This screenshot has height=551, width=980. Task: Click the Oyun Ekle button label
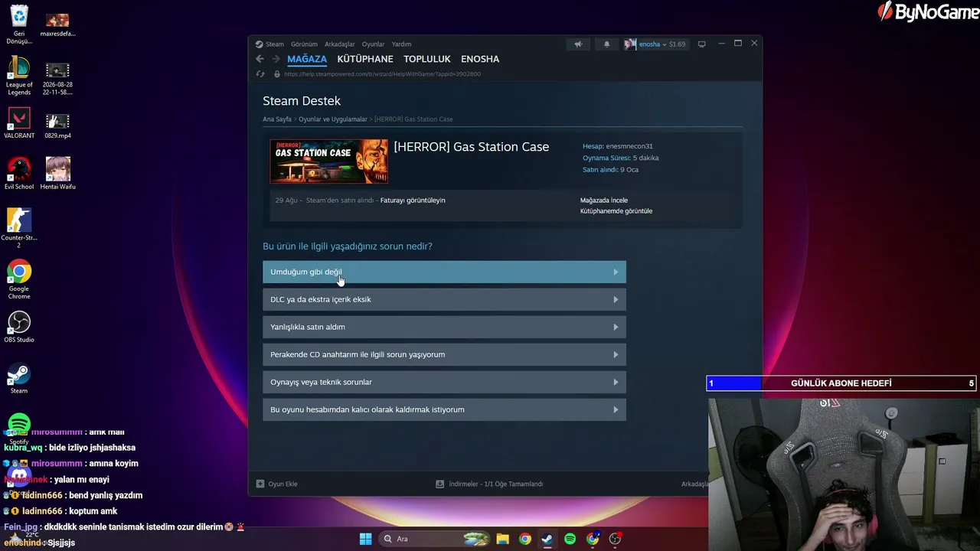283,484
